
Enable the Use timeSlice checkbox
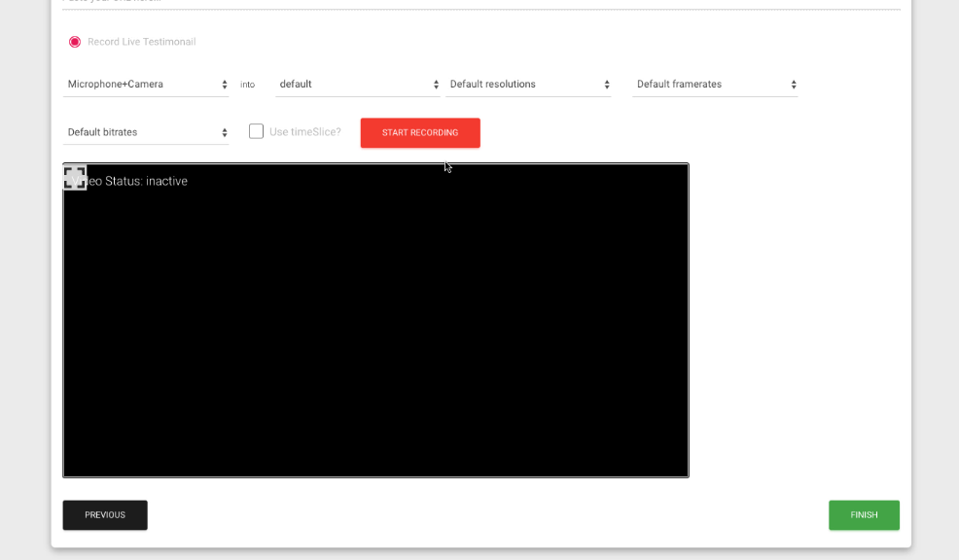click(256, 131)
